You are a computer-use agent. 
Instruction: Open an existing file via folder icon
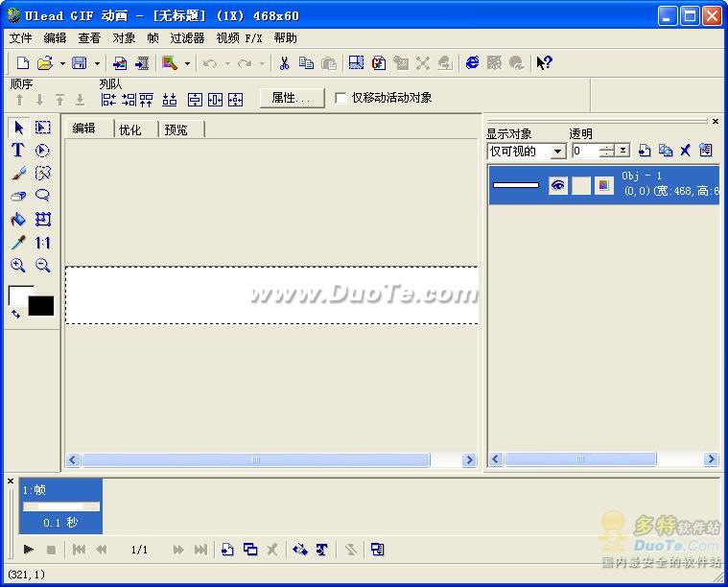point(45,62)
